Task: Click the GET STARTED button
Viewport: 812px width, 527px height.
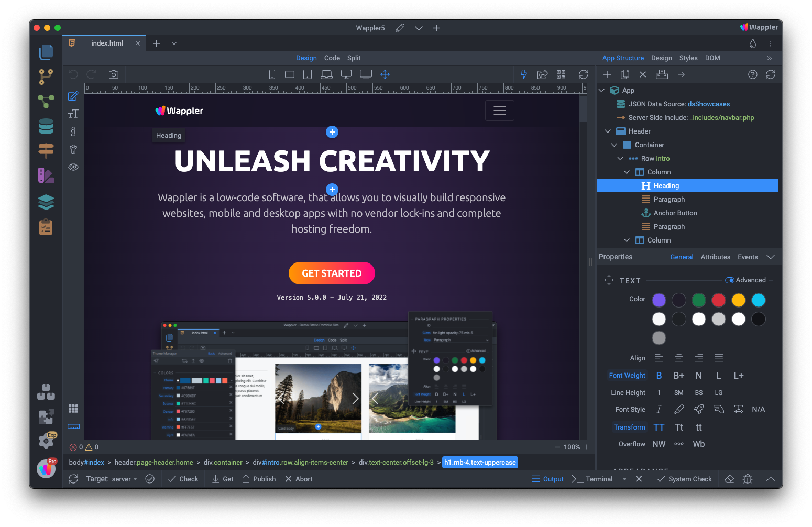Action: coord(332,273)
